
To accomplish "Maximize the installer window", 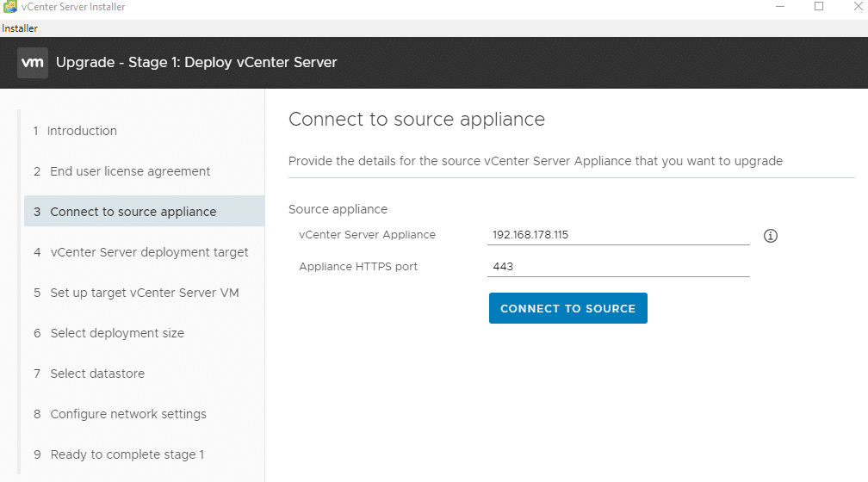I will coord(819,7).
